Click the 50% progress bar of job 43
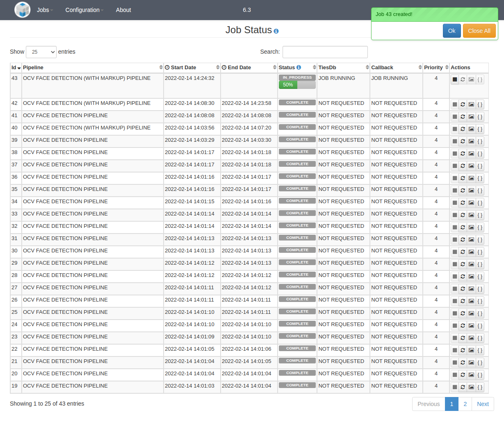Image resolution: width=504 pixels, height=422 pixels. pyautogui.click(x=297, y=85)
